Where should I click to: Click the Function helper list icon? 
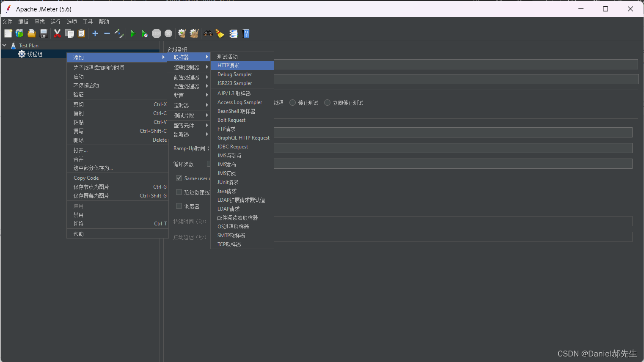pyautogui.click(x=234, y=33)
